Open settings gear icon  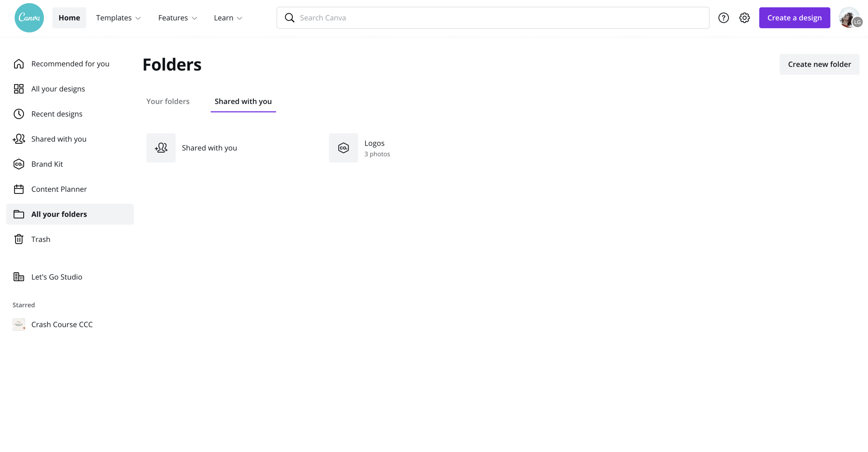(x=744, y=18)
